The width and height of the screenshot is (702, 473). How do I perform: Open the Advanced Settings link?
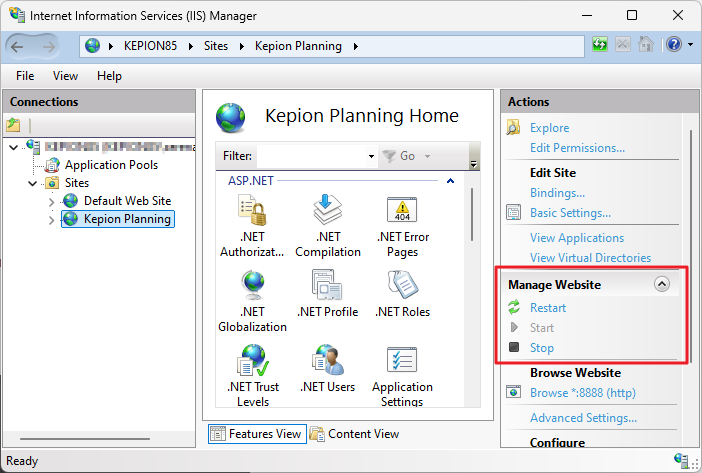[583, 418]
